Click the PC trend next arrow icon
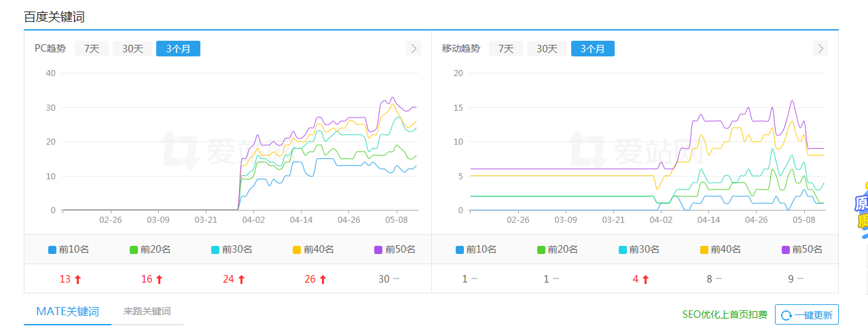 pos(413,48)
